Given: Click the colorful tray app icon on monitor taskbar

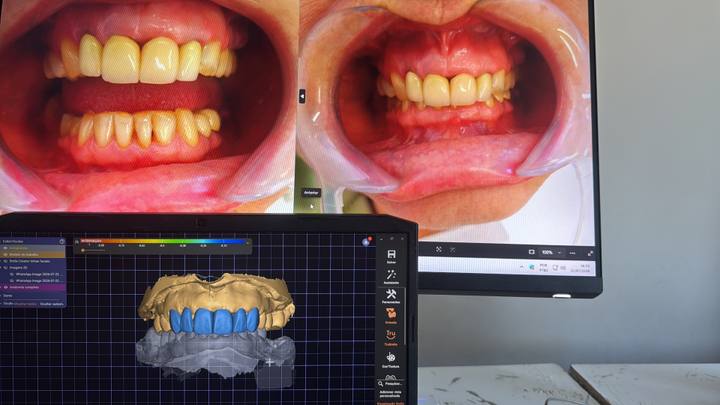Looking at the screenshot, I should click(532, 267).
